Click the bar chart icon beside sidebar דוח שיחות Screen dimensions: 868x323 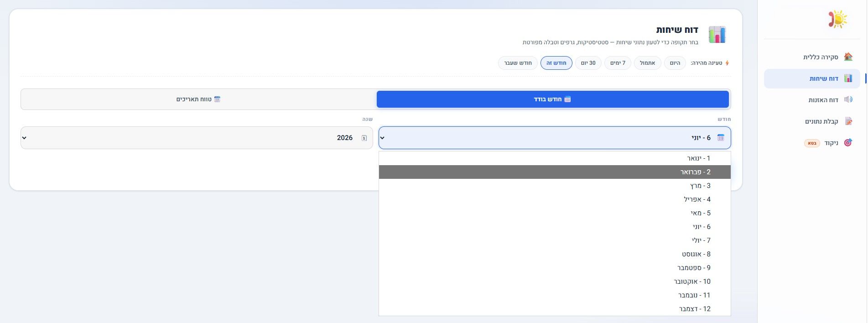point(848,78)
